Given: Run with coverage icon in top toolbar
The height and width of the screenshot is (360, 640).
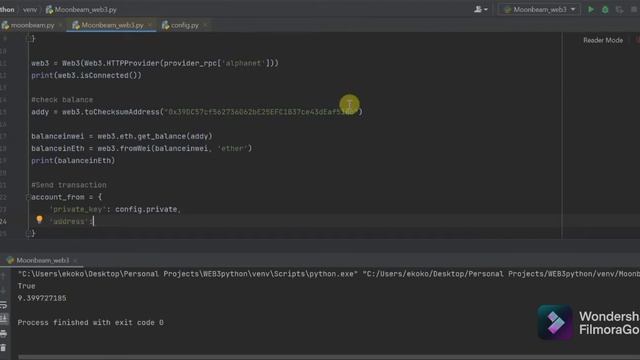Looking at the screenshot, I should click(x=619, y=9).
